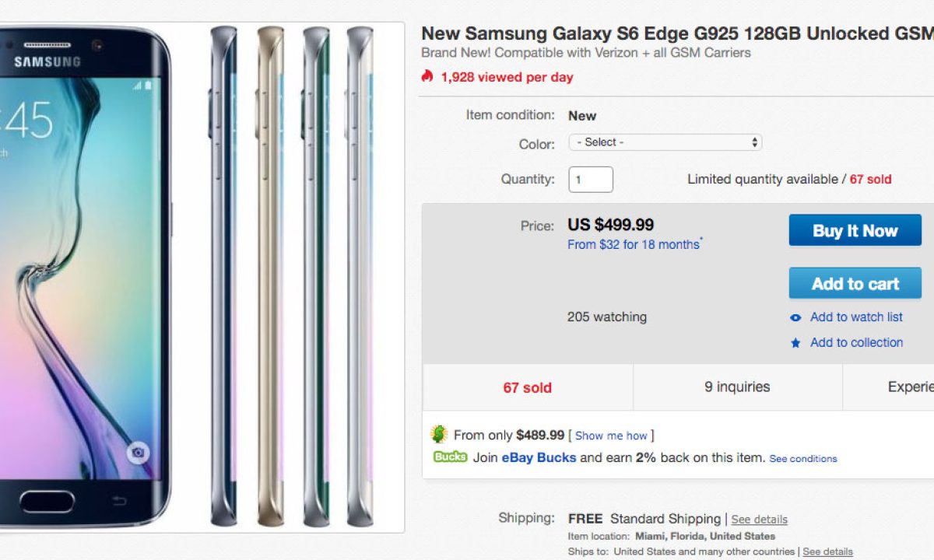Select the 67 sold tab
934x560 pixels.
527,387
